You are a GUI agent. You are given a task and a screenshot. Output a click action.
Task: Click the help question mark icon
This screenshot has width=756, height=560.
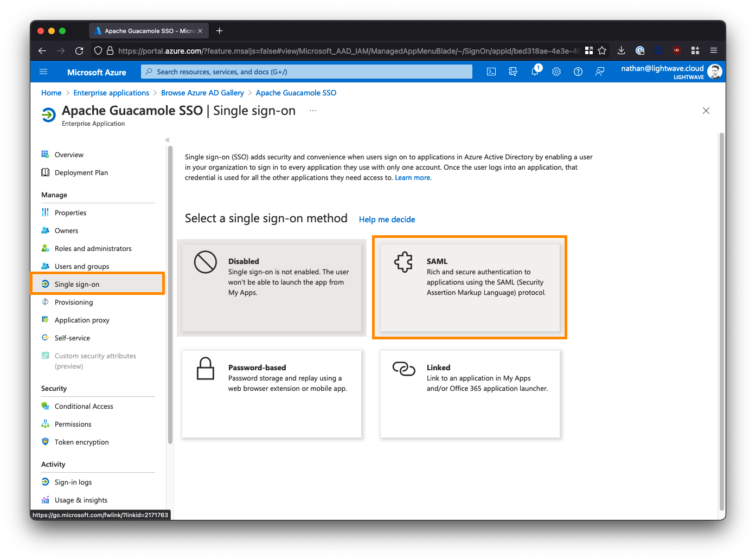coord(578,72)
